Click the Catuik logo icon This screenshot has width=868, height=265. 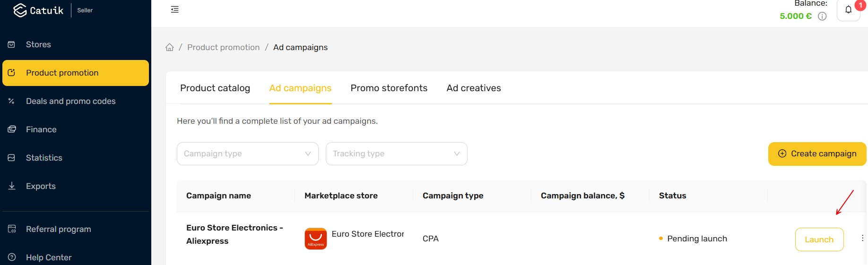[x=20, y=10]
